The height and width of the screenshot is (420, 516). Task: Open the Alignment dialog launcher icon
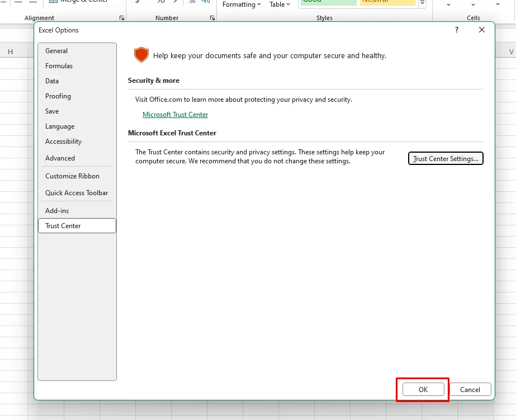[x=122, y=18]
